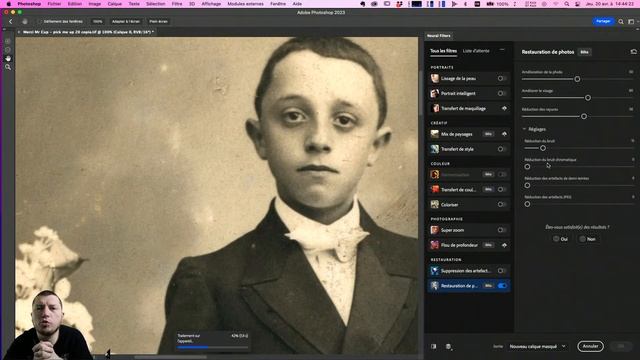Download the Transfert de maquillage filter
Screen dimensions: 640x360
click(504, 108)
